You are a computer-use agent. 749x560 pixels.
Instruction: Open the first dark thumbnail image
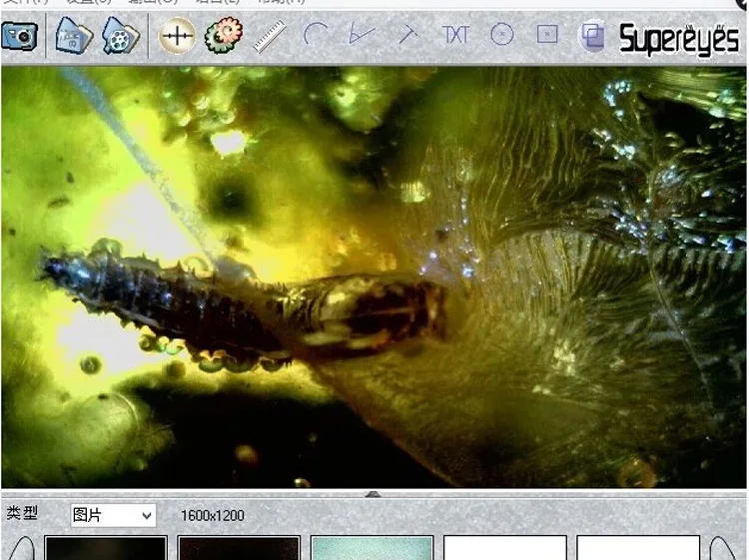(x=106, y=548)
